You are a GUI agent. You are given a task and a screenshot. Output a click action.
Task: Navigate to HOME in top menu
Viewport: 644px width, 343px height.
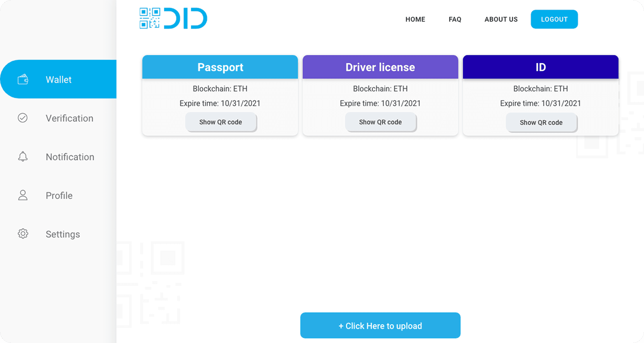pyautogui.click(x=415, y=19)
